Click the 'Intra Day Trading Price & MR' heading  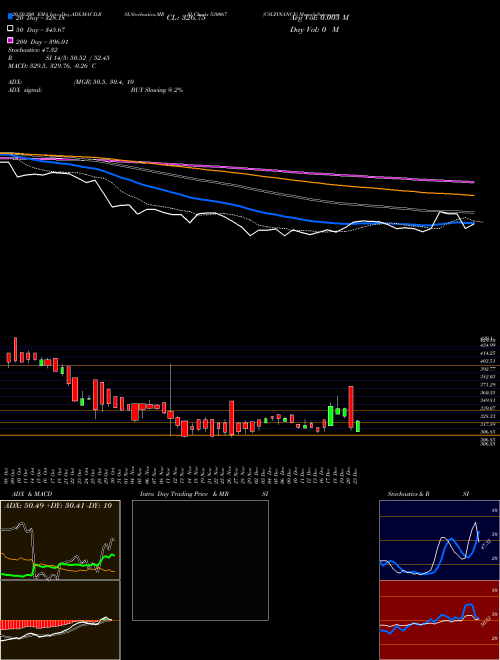[x=184, y=494]
